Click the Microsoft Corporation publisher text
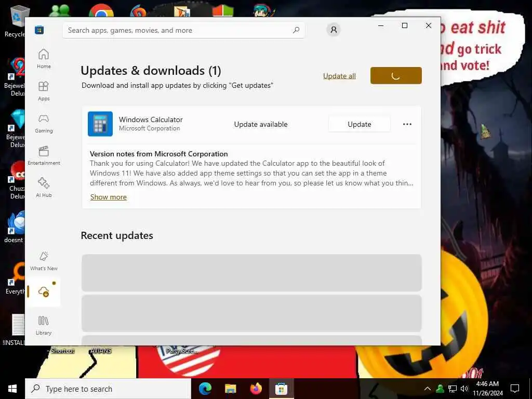Viewport: 532px width, 399px height. coord(149,128)
